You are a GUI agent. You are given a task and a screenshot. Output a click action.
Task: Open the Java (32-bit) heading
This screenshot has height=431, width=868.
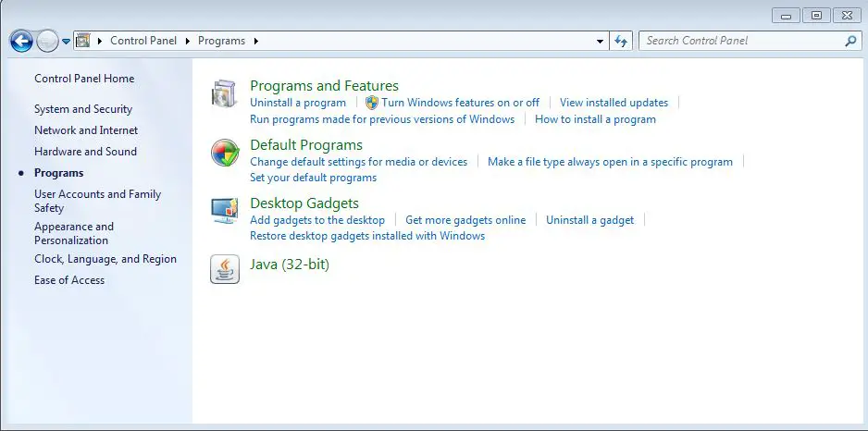pos(290,265)
